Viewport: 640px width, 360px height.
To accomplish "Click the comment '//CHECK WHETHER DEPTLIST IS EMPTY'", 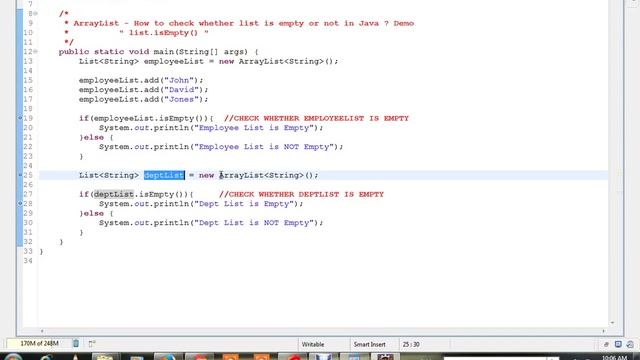I will pyautogui.click(x=301, y=194).
